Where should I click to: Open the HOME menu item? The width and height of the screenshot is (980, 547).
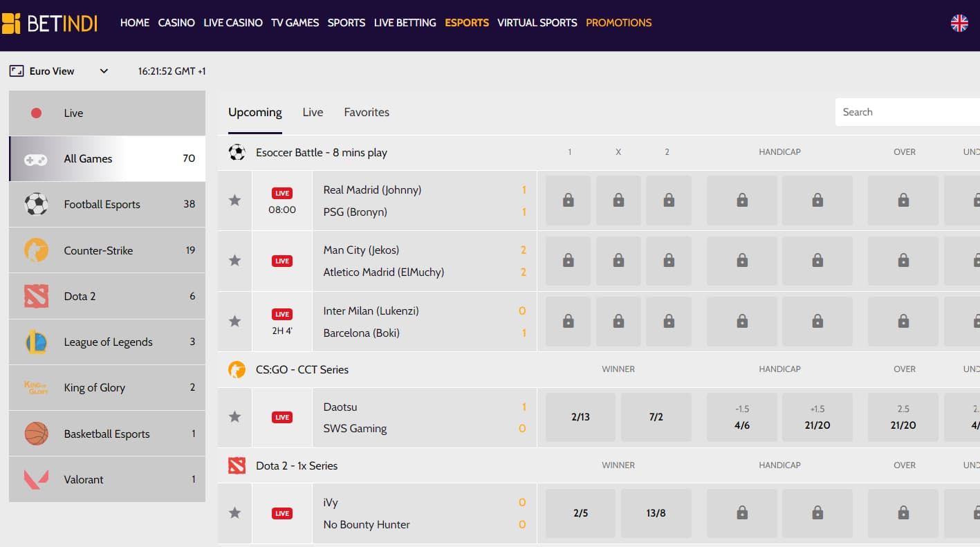pos(135,23)
